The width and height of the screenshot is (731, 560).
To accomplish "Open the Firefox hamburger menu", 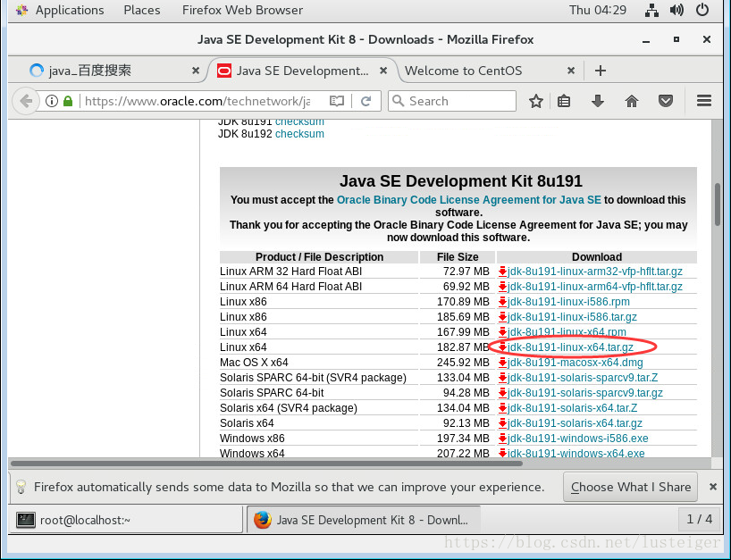I will (704, 101).
